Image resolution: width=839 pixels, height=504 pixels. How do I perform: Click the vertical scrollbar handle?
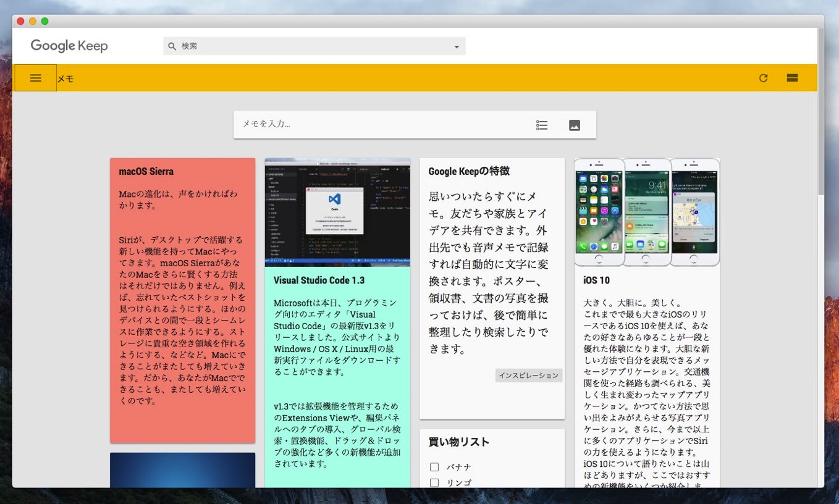point(820,112)
